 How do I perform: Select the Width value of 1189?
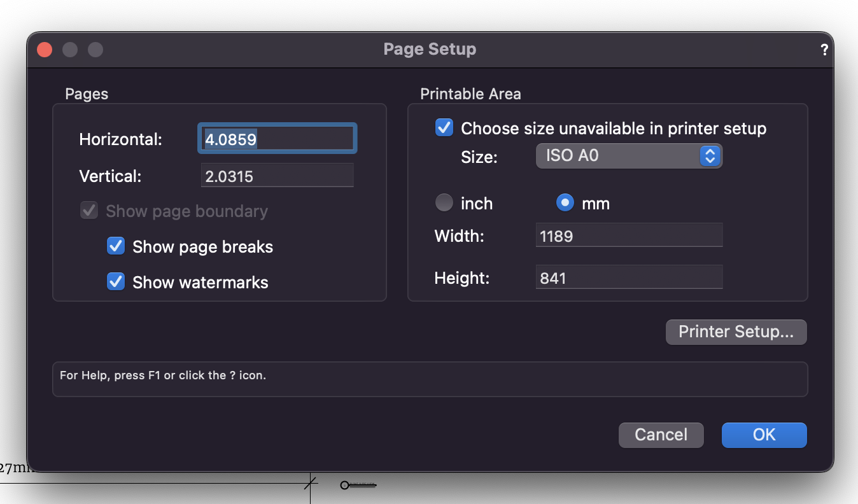point(629,235)
